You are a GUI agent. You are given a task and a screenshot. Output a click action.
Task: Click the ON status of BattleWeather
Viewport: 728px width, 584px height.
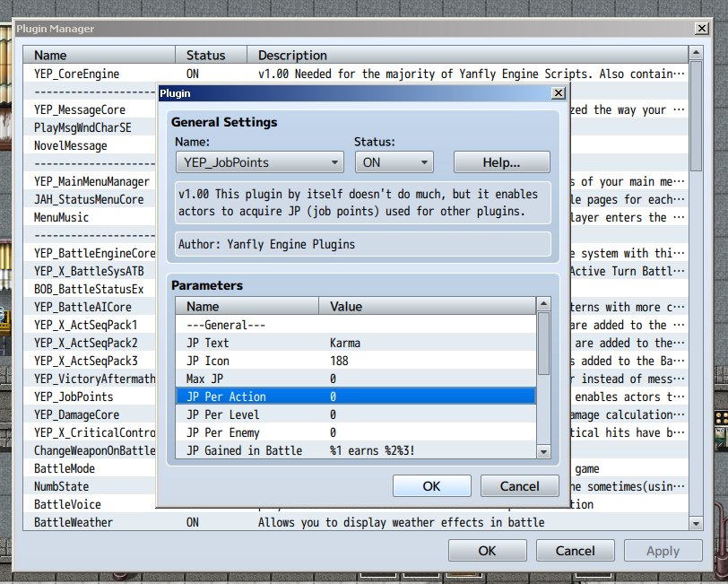(x=193, y=522)
